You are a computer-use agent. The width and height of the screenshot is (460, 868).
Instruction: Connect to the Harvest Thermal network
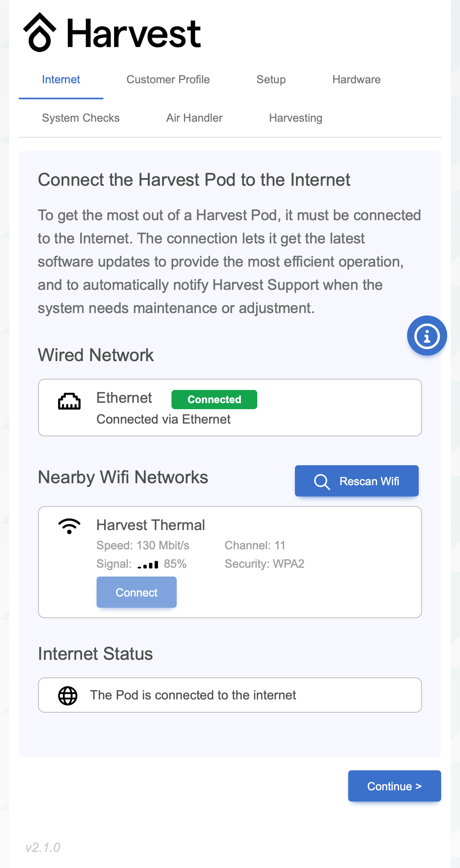(137, 592)
